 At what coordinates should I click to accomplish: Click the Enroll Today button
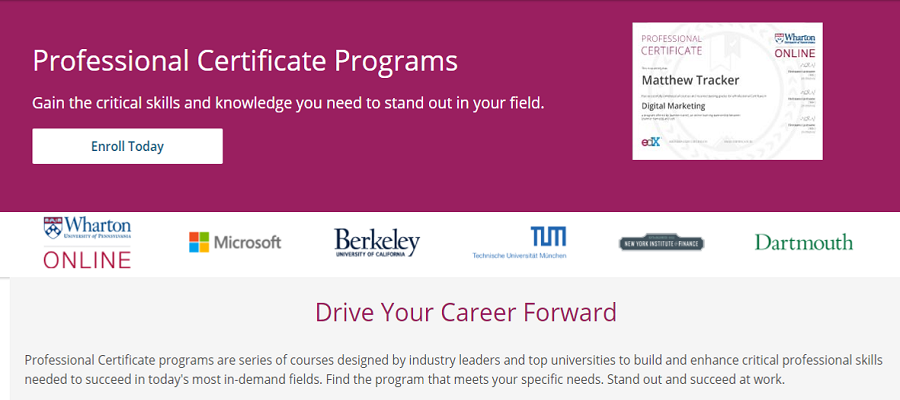pyautogui.click(x=127, y=146)
